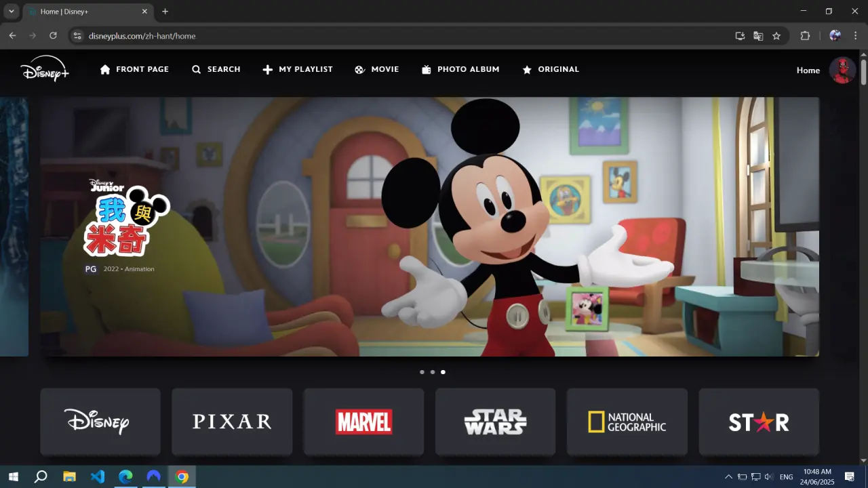The width and height of the screenshot is (868, 488).
Task: Click the battery tray icon
Action: click(743, 477)
